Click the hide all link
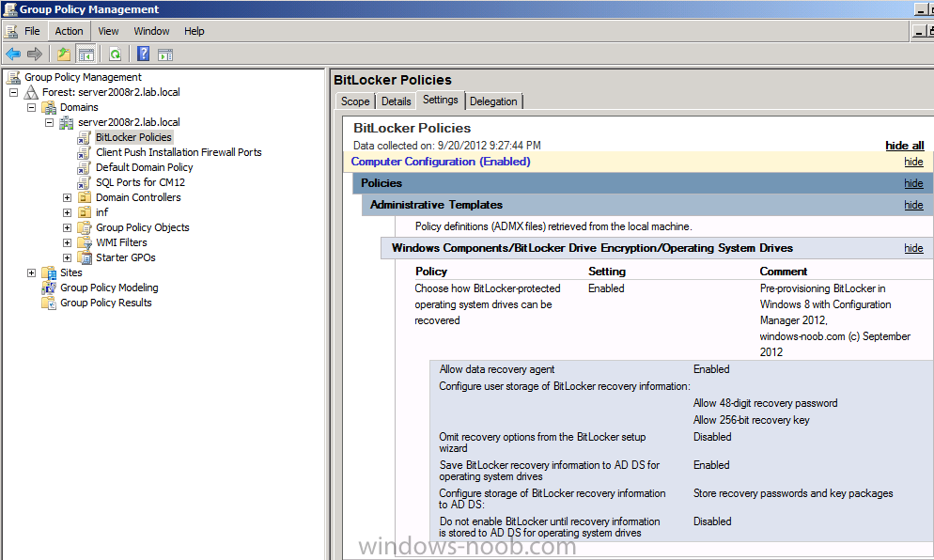The width and height of the screenshot is (934, 560). pos(904,146)
